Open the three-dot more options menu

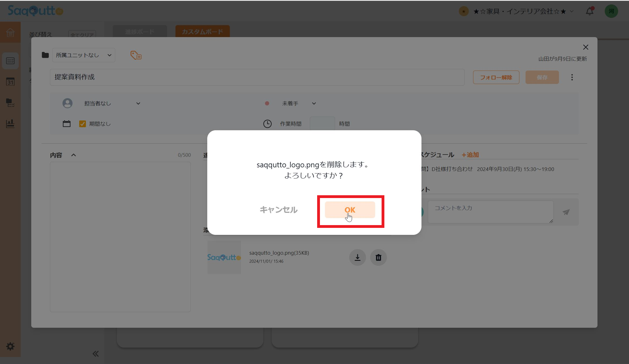(572, 77)
